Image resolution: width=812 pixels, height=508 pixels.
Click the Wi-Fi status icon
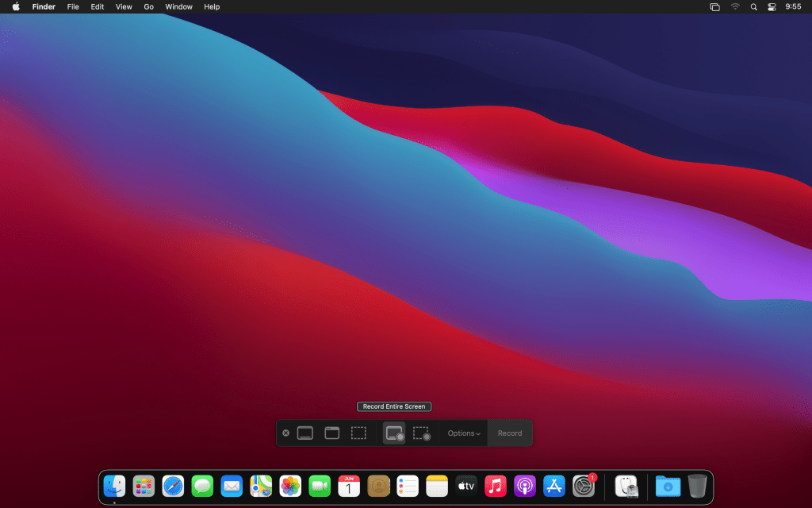735,6
